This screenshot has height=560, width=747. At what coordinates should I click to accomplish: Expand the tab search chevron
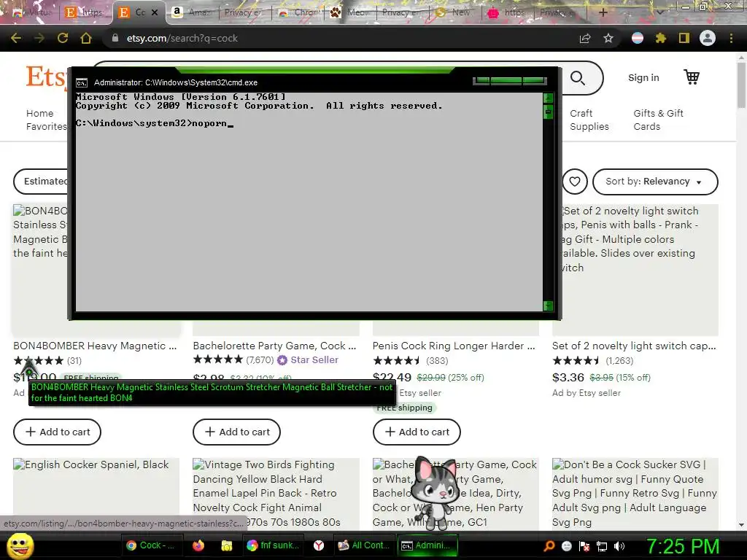click(659, 12)
